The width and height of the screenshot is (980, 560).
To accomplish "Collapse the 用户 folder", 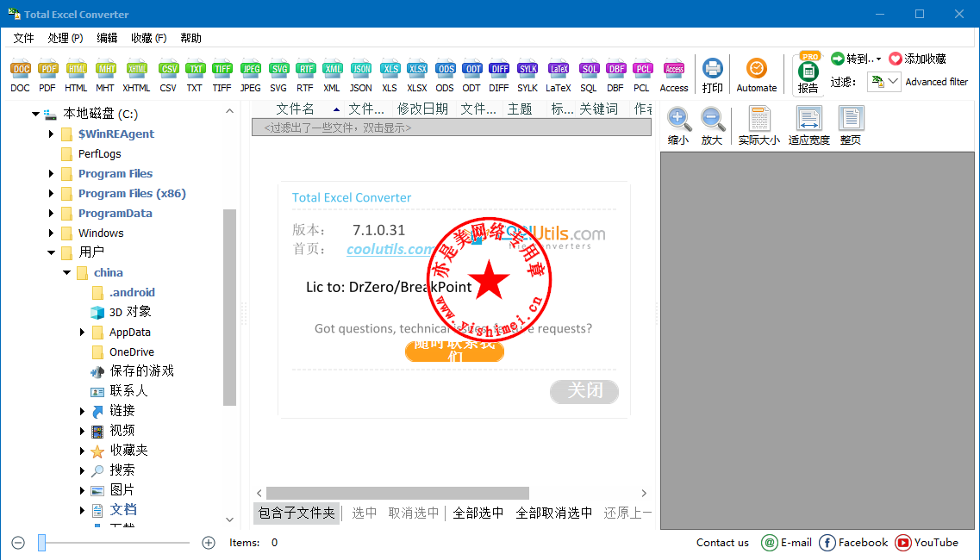I will pyautogui.click(x=51, y=252).
